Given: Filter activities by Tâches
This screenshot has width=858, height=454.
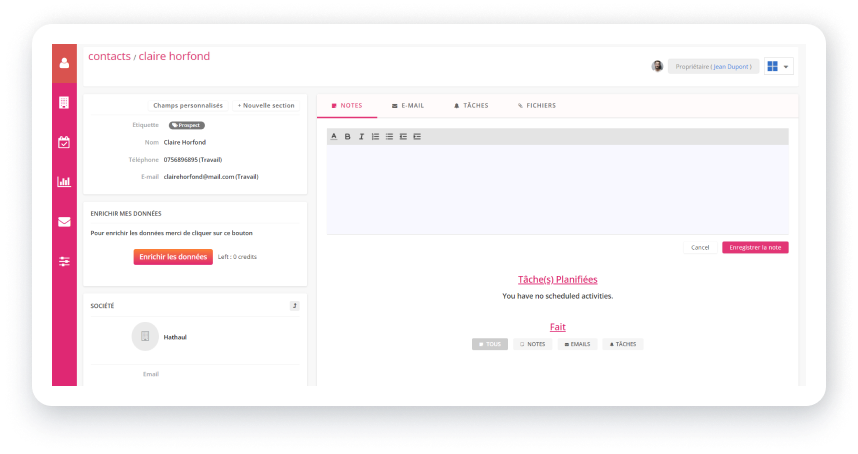Looking at the screenshot, I should click(x=623, y=344).
